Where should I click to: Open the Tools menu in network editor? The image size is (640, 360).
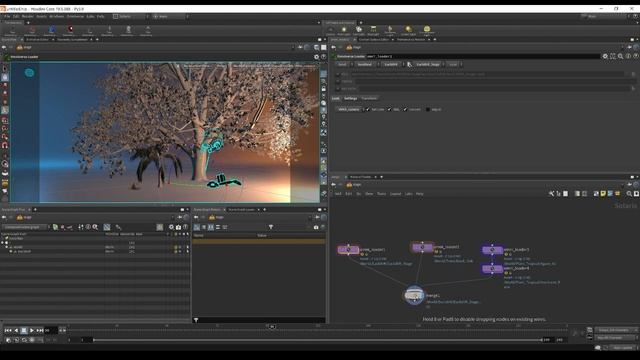pos(382,193)
